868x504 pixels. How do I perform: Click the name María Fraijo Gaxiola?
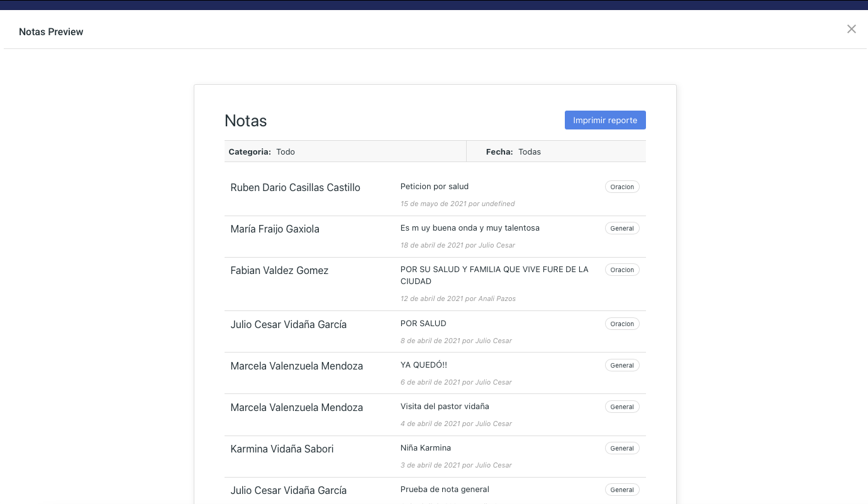(x=275, y=229)
